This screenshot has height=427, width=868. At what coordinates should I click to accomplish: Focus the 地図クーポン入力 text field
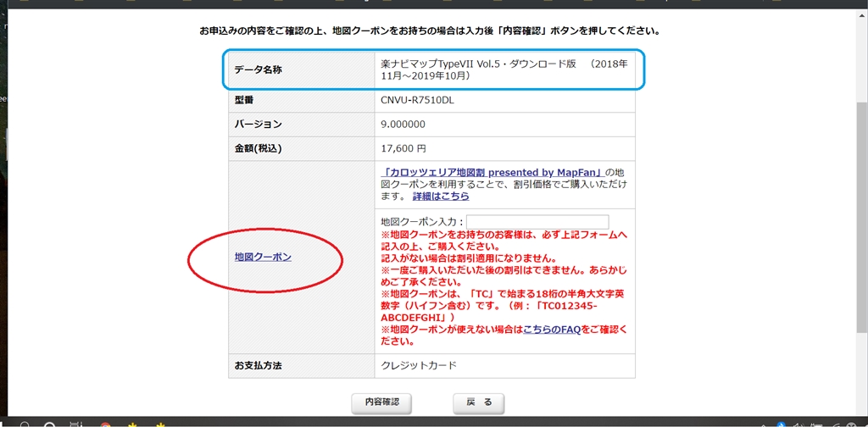537,222
